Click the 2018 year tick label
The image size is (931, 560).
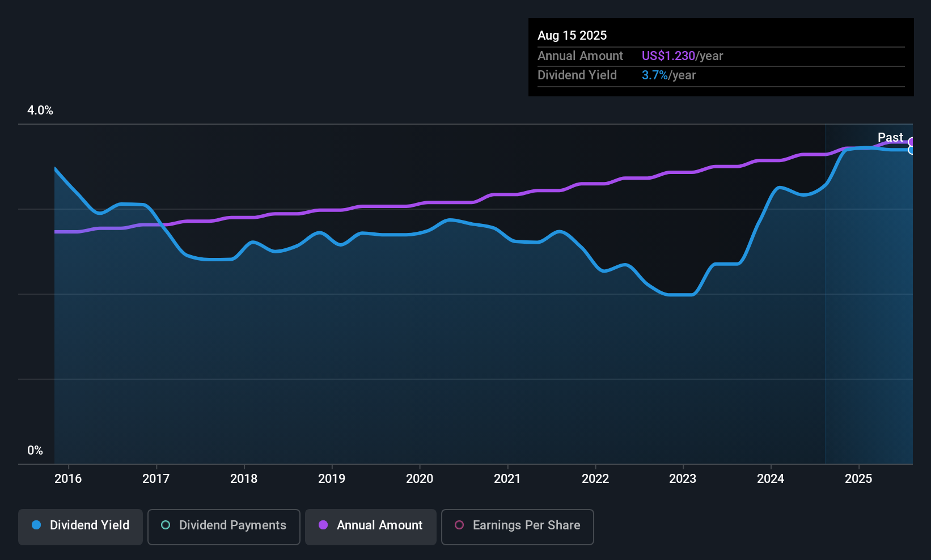(x=244, y=478)
